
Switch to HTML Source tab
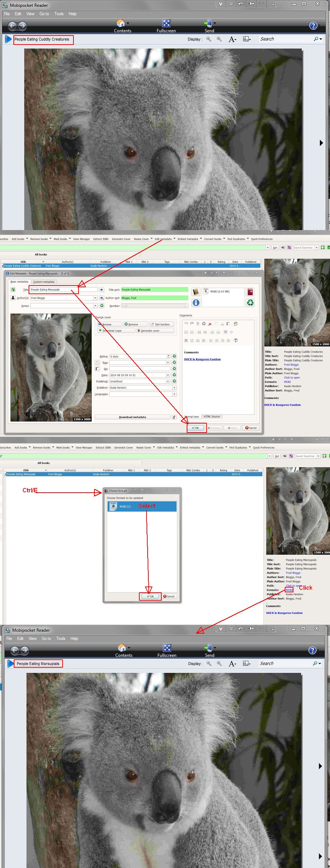pyautogui.click(x=212, y=417)
